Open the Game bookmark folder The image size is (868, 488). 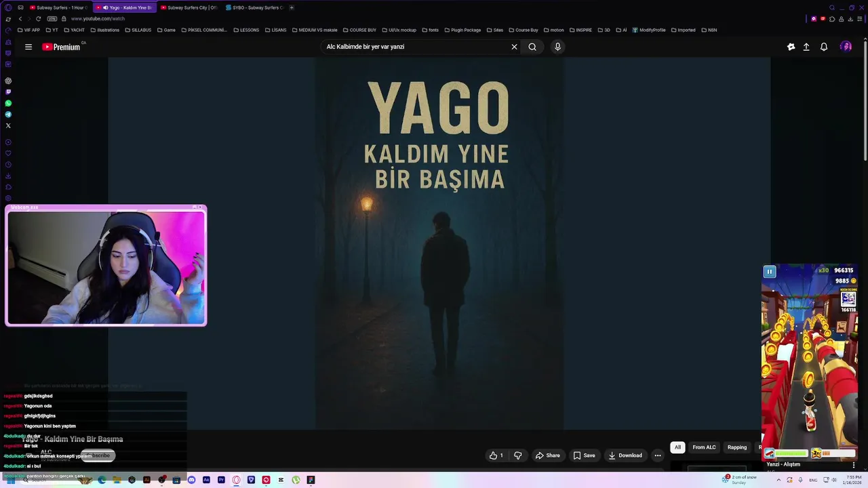point(166,30)
